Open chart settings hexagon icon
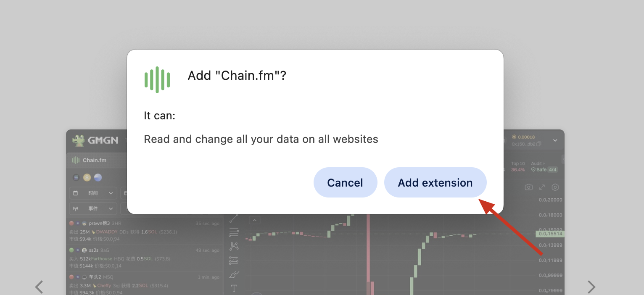 [x=555, y=187]
